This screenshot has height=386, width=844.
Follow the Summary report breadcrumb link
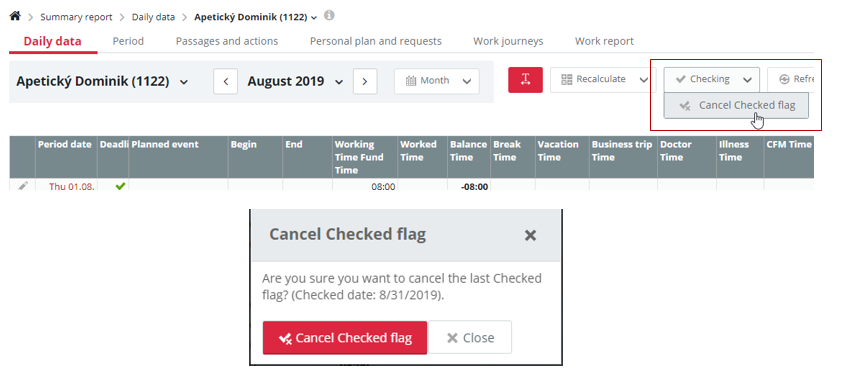pos(76,17)
